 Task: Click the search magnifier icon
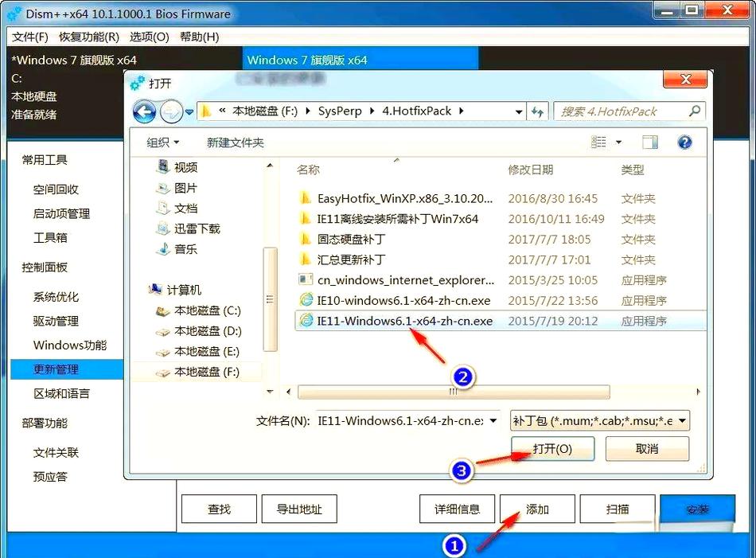pyautogui.click(x=694, y=111)
